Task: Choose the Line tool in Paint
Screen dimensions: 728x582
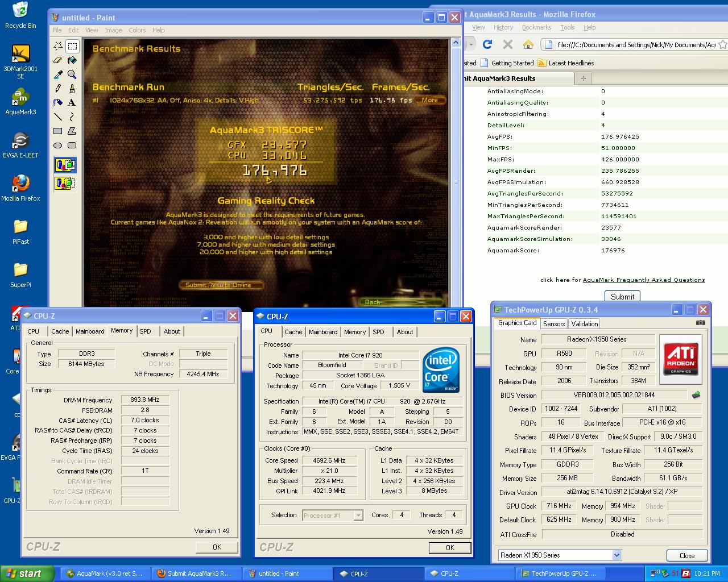Action: click(x=58, y=117)
